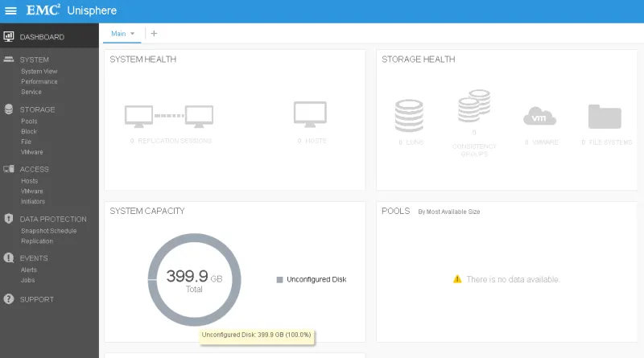Open System View in sidebar
The image size is (644, 358).
(39, 71)
